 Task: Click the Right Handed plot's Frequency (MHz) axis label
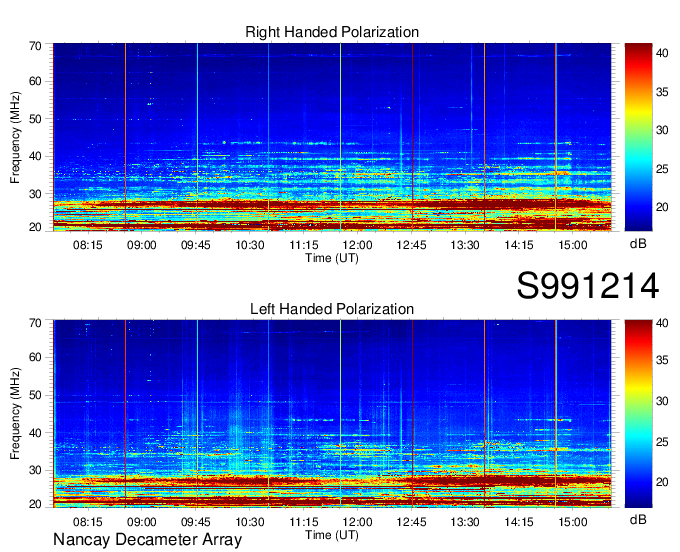pyautogui.click(x=15, y=137)
